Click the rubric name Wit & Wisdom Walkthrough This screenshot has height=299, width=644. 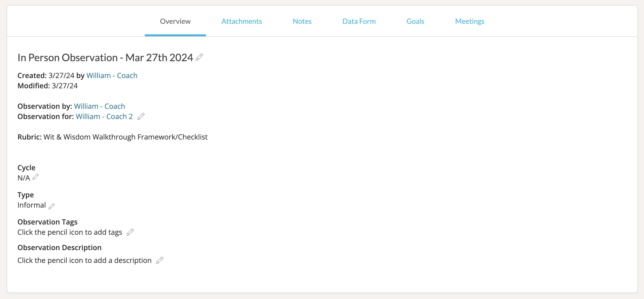click(126, 137)
